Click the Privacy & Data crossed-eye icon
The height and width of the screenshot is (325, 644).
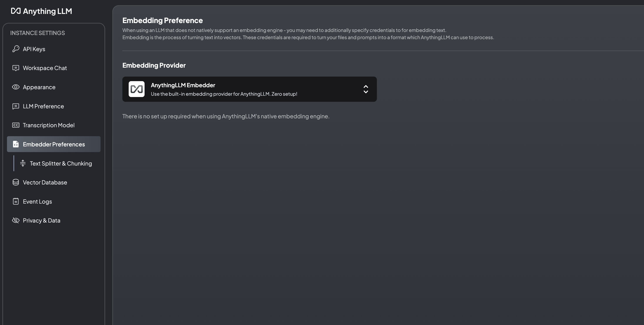click(16, 220)
